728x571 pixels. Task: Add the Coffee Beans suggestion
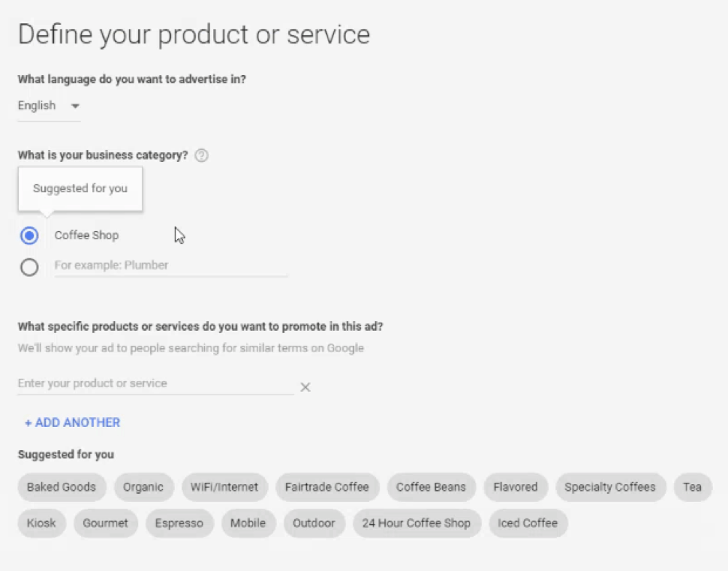tap(431, 487)
